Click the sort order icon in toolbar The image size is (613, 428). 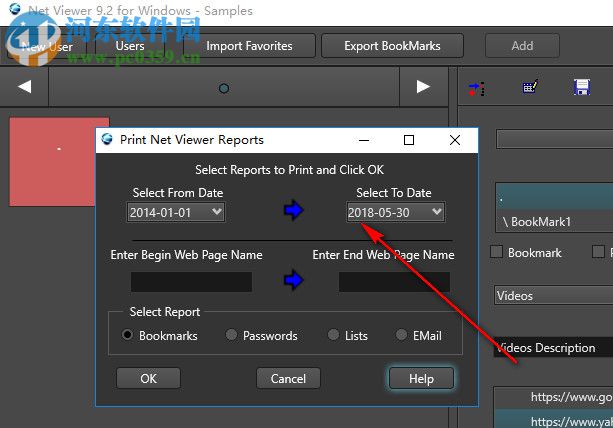[477, 89]
